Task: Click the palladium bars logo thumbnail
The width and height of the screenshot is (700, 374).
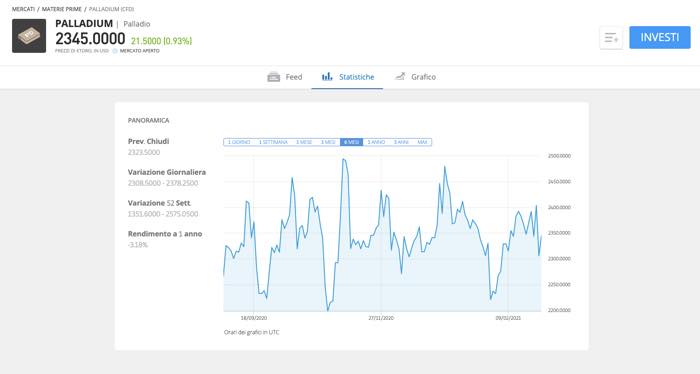Action: pyautogui.click(x=29, y=36)
